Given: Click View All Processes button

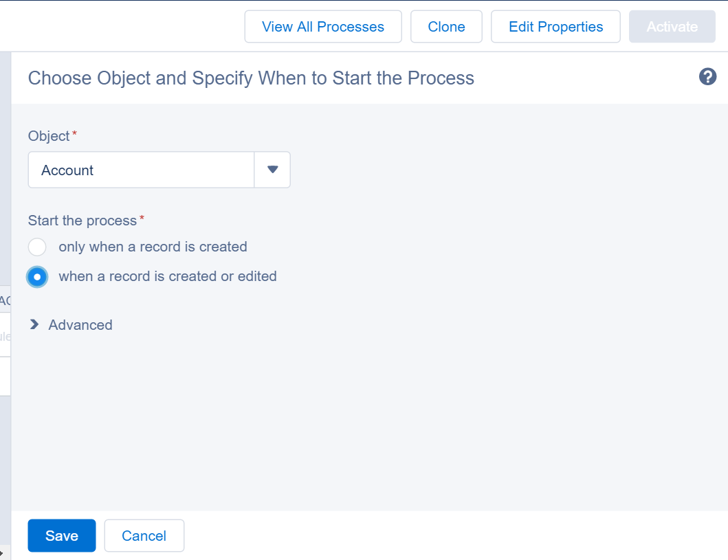Looking at the screenshot, I should (323, 27).
